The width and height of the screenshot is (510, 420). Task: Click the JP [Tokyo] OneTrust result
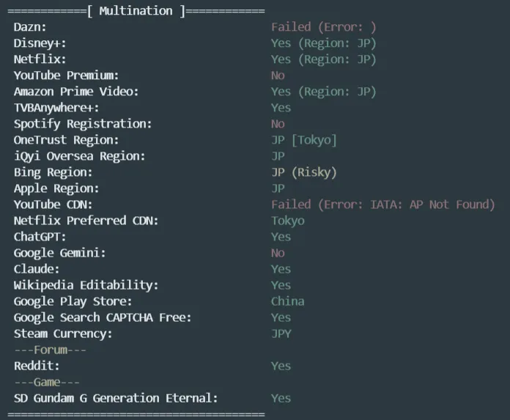click(303, 140)
